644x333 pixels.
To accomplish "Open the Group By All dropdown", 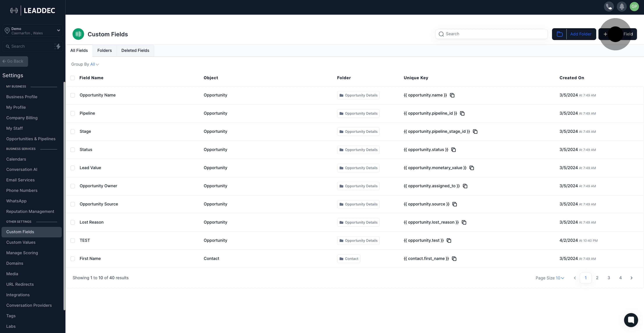I will 94,64.
